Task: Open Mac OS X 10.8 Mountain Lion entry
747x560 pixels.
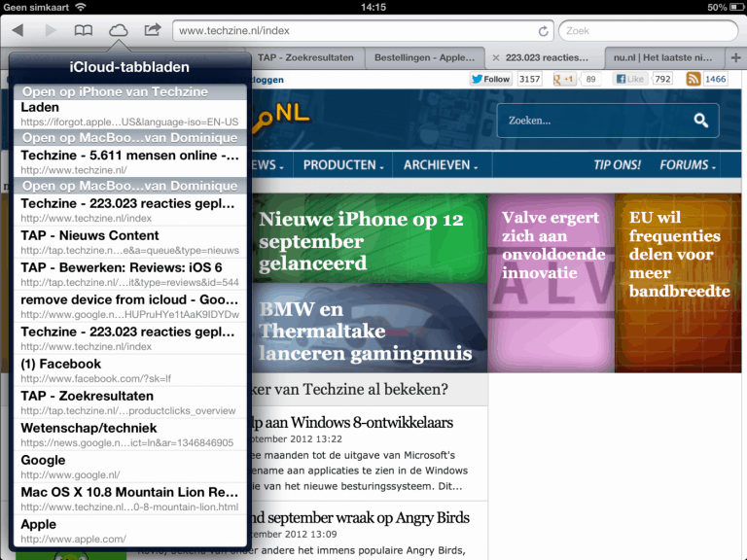Action: tap(130, 499)
